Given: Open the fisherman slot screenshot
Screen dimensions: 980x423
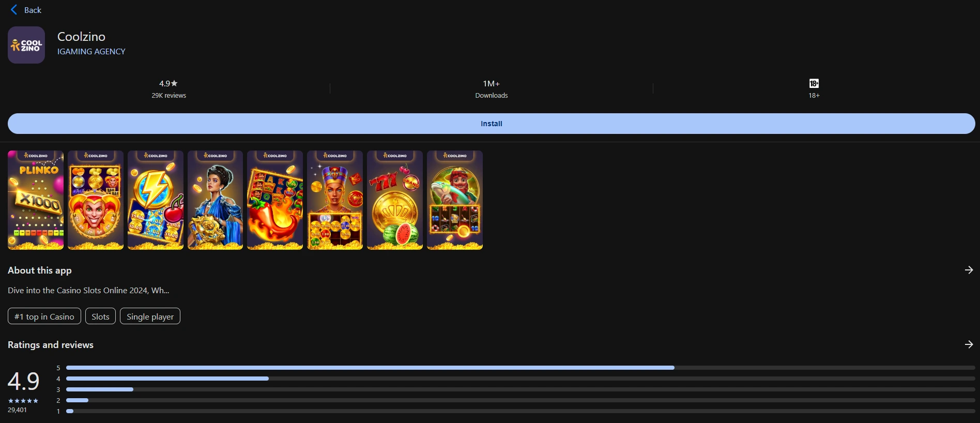Looking at the screenshot, I should point(455,200).
